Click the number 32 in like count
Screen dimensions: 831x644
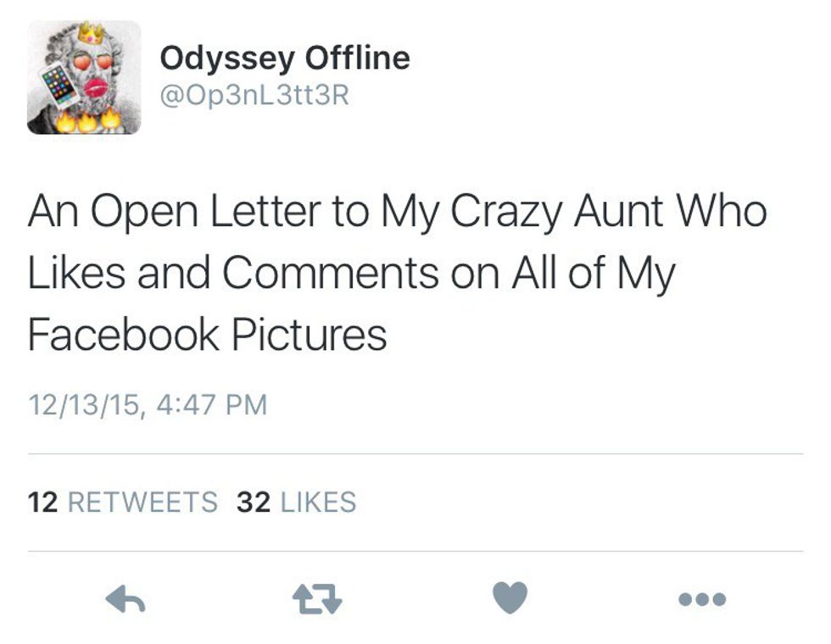click(x=254, y=502)
